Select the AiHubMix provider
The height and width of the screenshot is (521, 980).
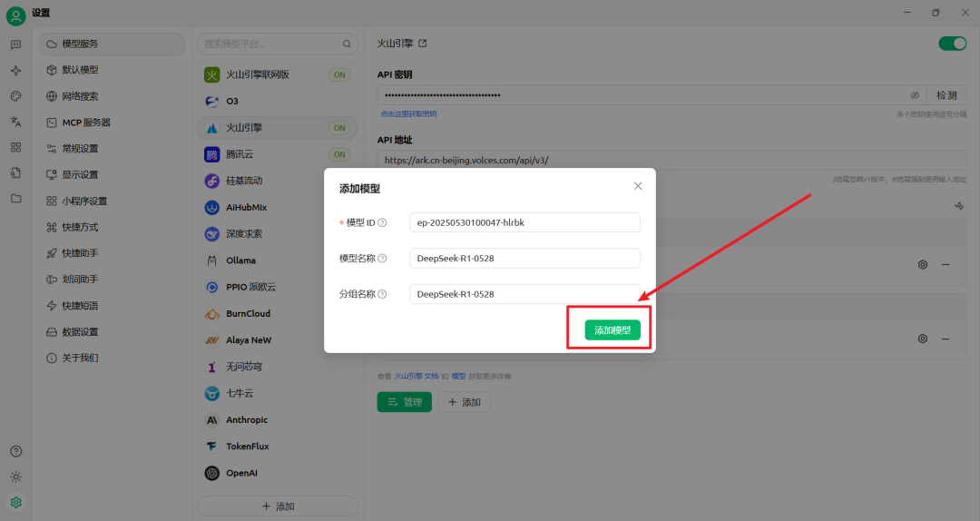pyautogui.click(x=278, y=207)
